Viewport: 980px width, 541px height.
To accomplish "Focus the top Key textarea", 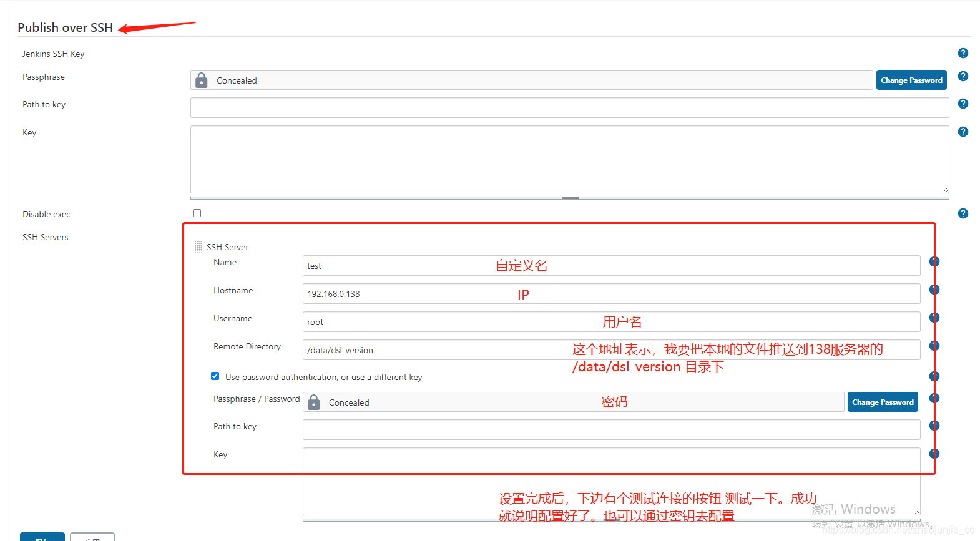I will pos(570,159).
